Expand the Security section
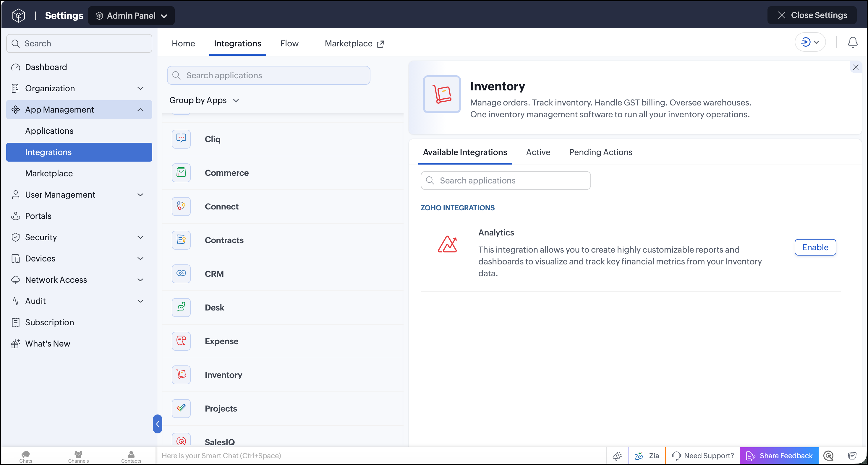 (140, 238)
